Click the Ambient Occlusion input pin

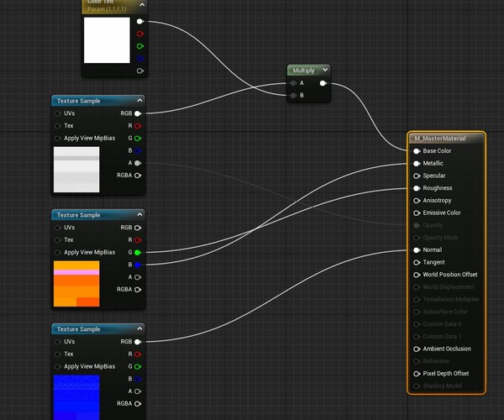pyautogui.click(x=417, y=349)
